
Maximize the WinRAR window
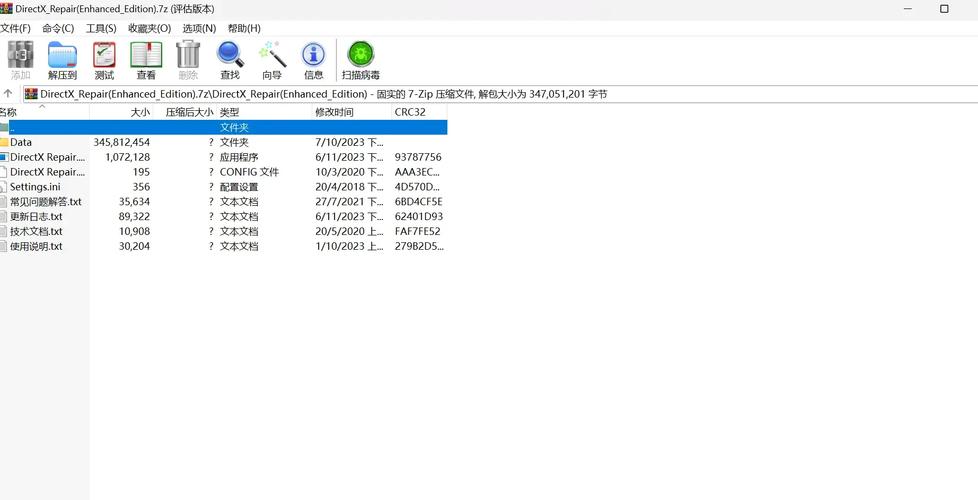coord(944,9)
